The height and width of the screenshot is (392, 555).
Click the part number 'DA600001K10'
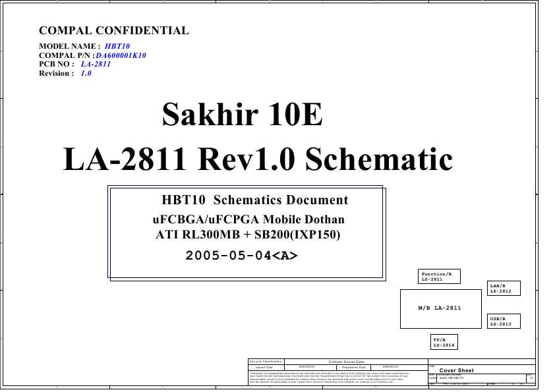click(x=121, y=55)
